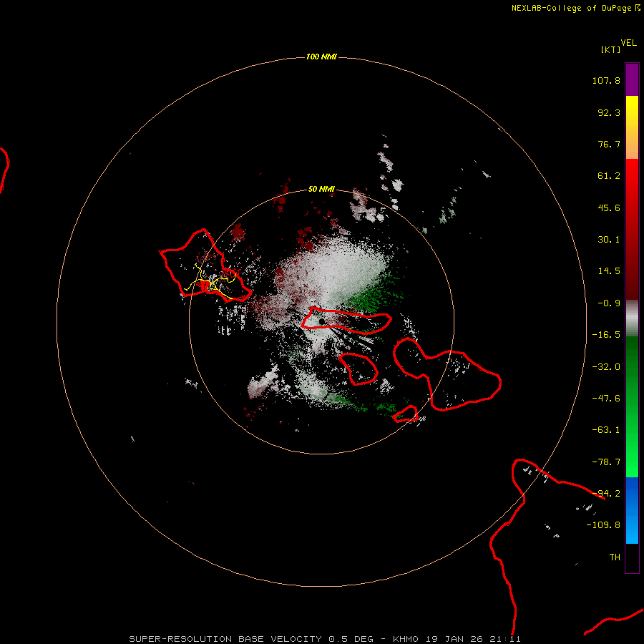
Task: Click the 76.7 velocity legend value
Action: coord(609,144)
